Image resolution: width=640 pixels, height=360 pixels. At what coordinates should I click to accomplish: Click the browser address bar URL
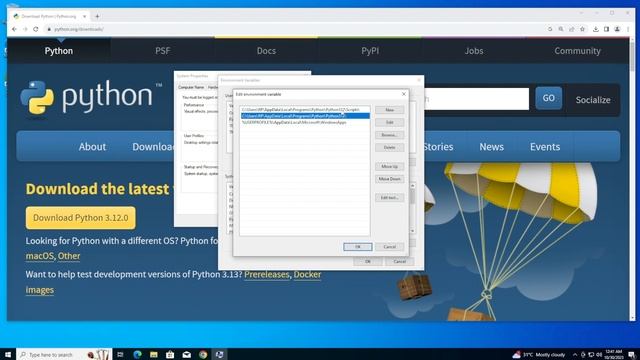pyautogui.click(x=79, y=29)
